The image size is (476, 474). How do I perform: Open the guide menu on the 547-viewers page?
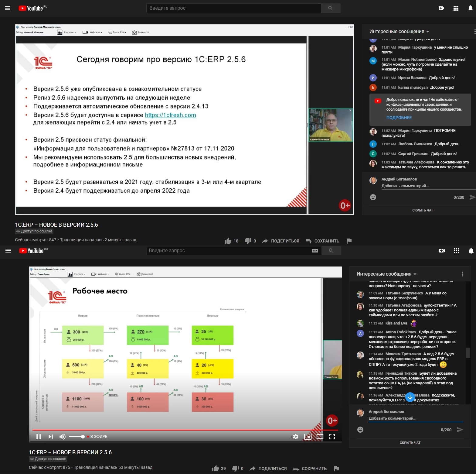tap(8, 8)
